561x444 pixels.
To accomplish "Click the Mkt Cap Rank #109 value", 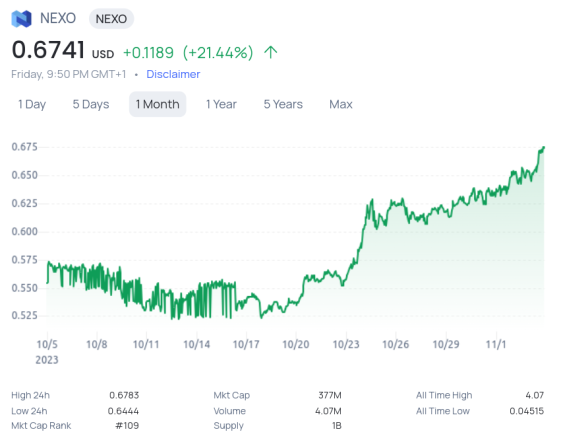I will tap(127, 425).
